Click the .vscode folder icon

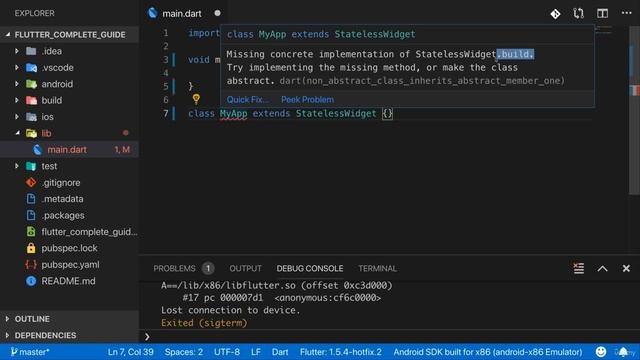tap(31, 67)
